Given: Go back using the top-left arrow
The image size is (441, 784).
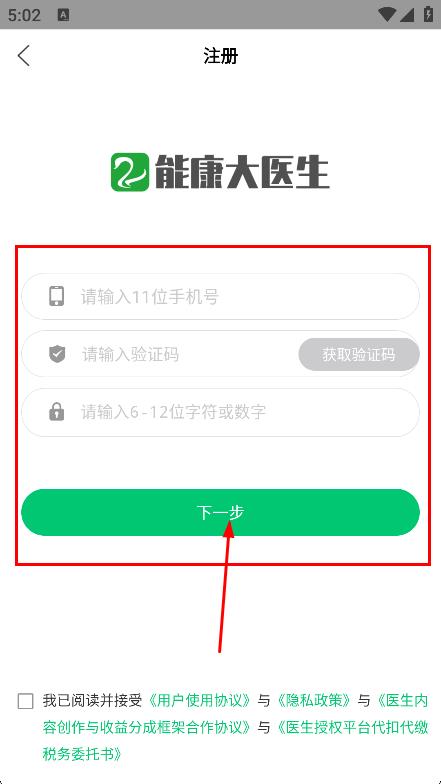Looking at the screenshot, I should (x=24, y=56).
